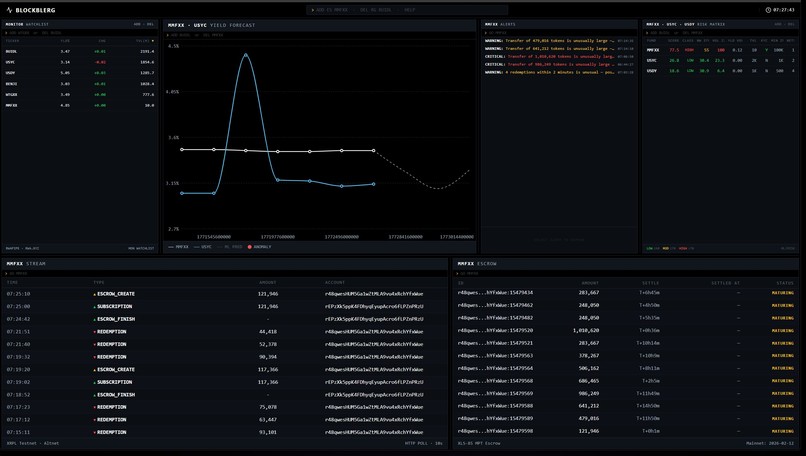The width and height of the screenshot is (806, 456).
Task: Toggle the USYC series in chart legend
Action: point(203,247)
